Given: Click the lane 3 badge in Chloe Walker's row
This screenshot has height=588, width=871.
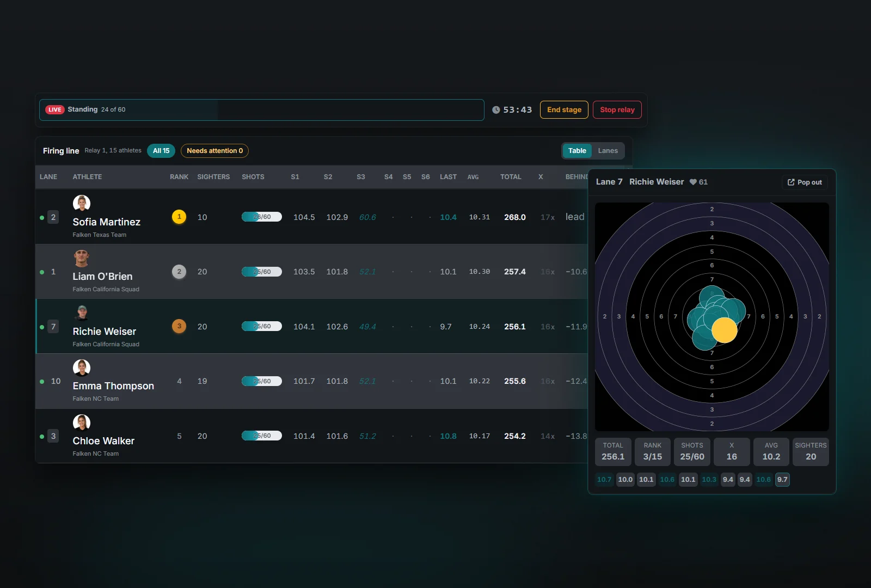Looking at the screenshot, I should pos(53,436).
